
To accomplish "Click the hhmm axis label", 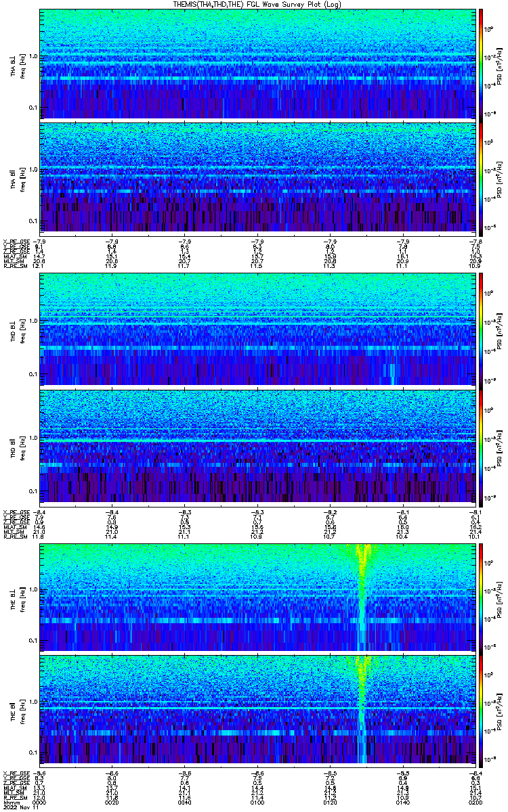I will [x=9, y=803].
